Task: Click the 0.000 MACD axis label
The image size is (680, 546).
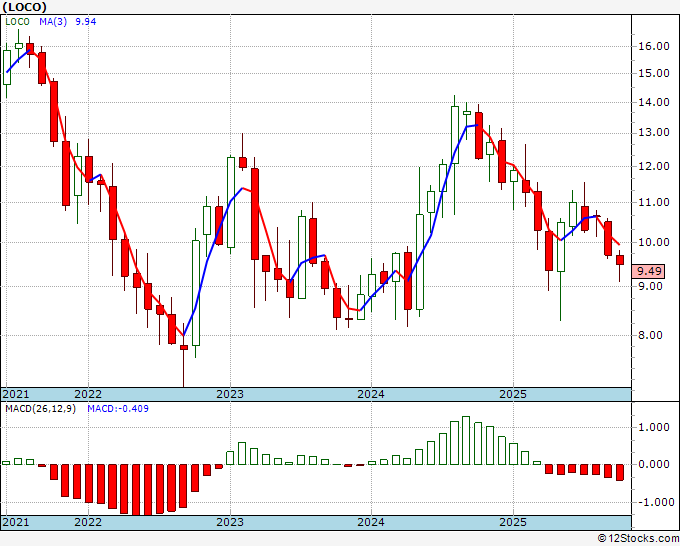Action: 656,464
